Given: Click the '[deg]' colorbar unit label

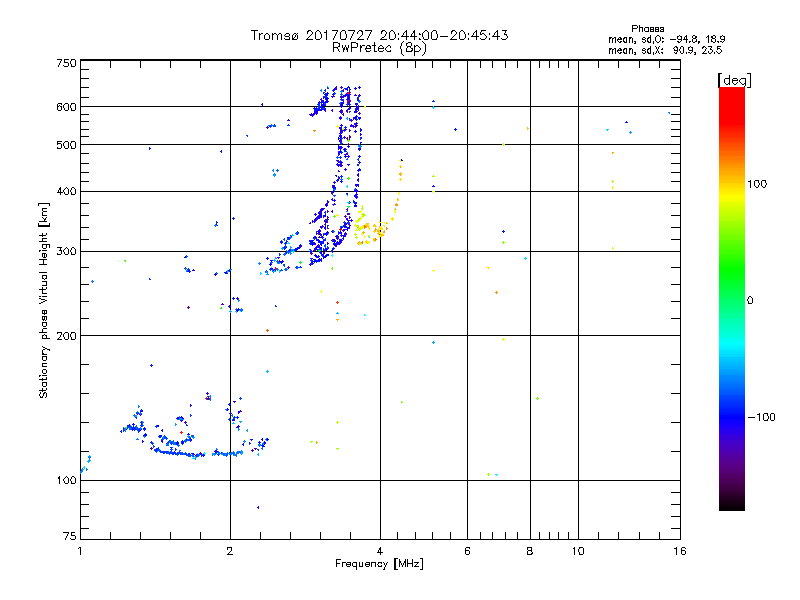Looking at the screenshot, I should pyautogui.click(x=734, y=80).
